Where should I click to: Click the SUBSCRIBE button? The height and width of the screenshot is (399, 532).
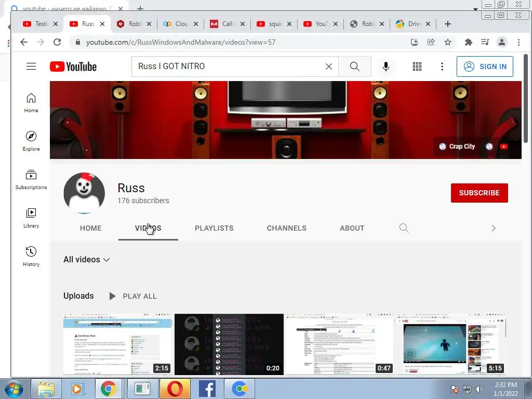click(x=479, y=193)
